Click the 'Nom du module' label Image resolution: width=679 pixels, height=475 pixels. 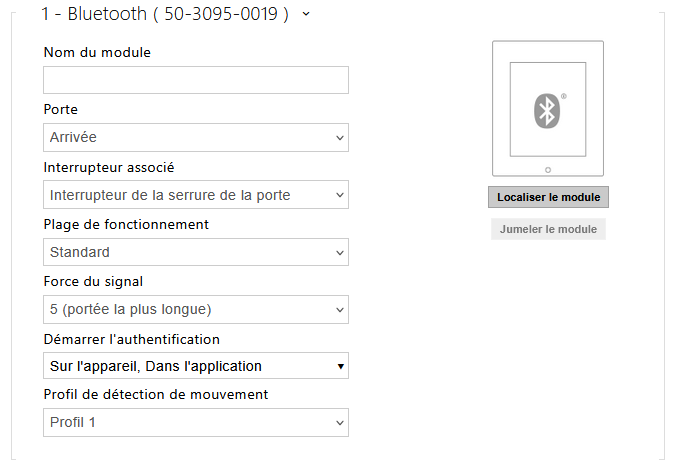coord(97,52)
